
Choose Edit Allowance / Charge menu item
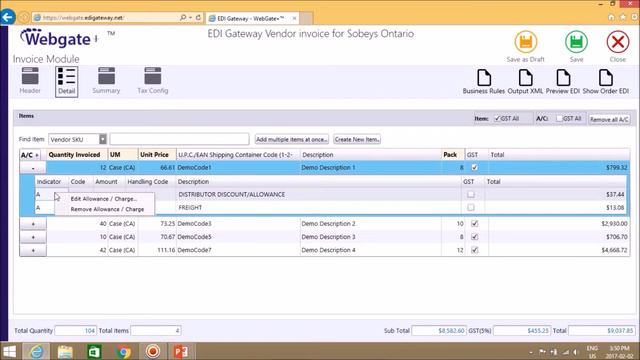(x=104, y=199)
